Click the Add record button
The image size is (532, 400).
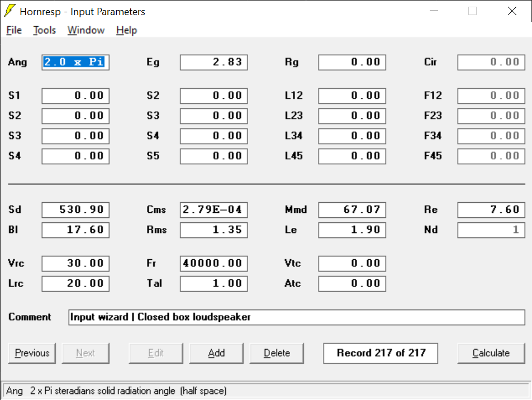coord(216,353)
